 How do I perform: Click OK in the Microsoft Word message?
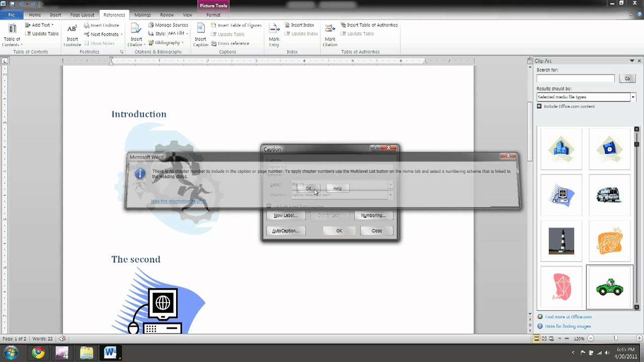pos(308,189)
